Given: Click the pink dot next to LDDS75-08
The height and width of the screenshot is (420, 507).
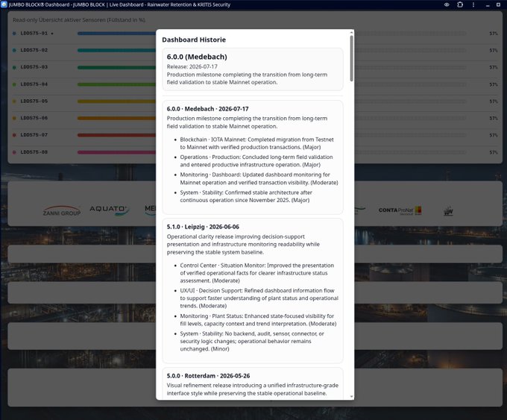Looking at the screenshot, I should point(14,152).
